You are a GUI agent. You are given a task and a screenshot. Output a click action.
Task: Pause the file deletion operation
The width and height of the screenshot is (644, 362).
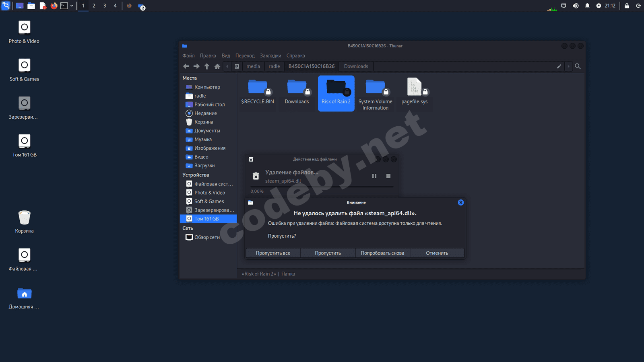click(374, 176)
